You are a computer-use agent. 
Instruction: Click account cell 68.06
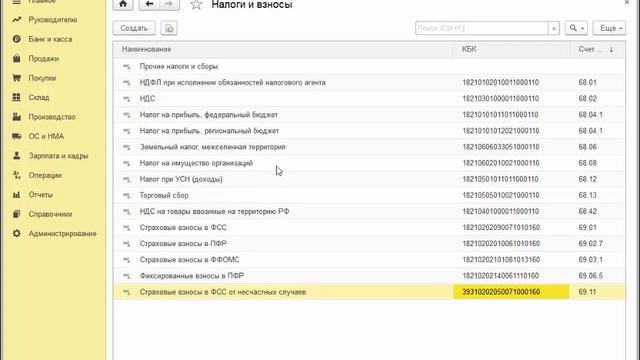click(x=587, y=147)
